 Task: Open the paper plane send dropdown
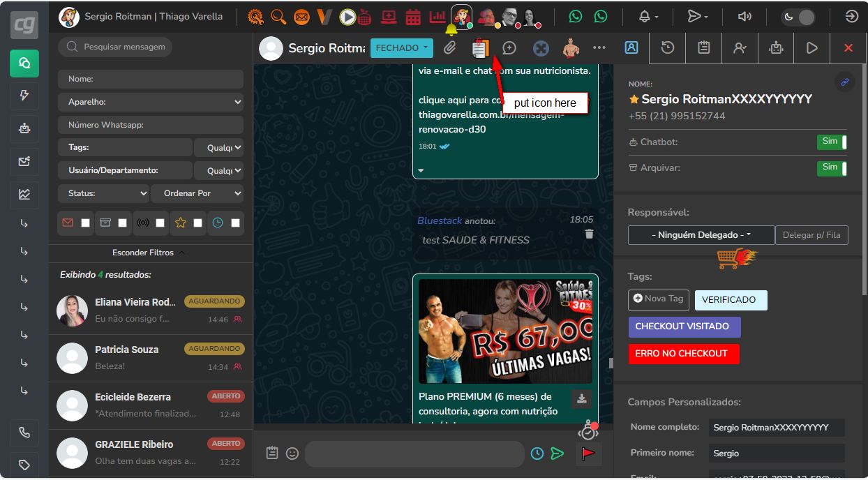click(698, 17)
